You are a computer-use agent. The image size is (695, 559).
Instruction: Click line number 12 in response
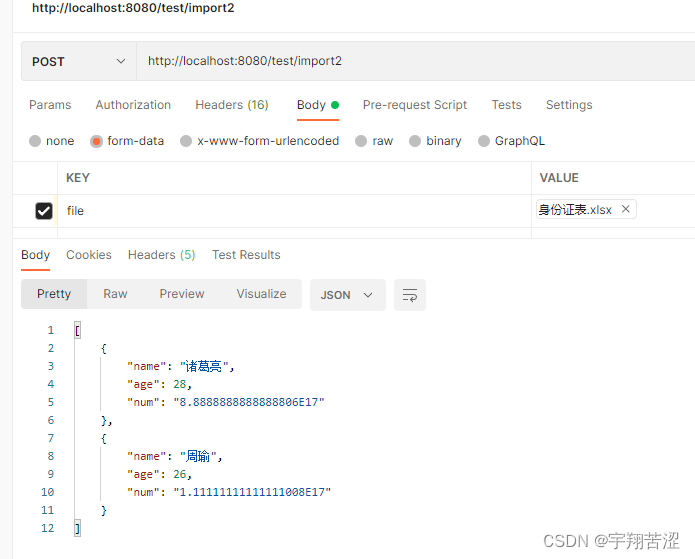click(x=47, y=528)
